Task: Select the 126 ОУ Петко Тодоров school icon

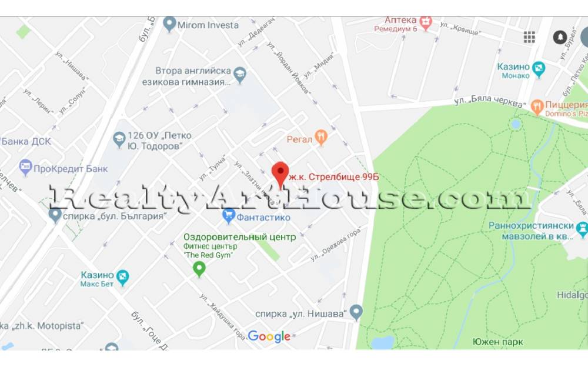Action: (119, 140)
